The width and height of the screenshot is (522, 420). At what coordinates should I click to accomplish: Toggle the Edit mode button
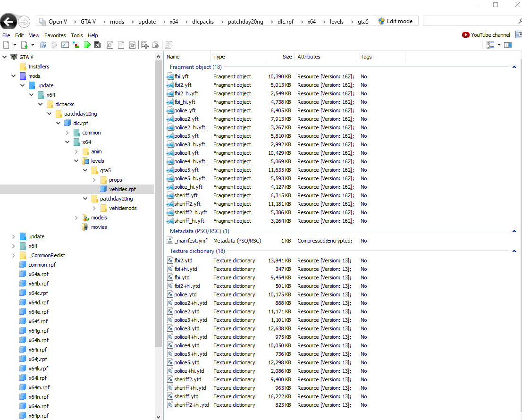396,21
